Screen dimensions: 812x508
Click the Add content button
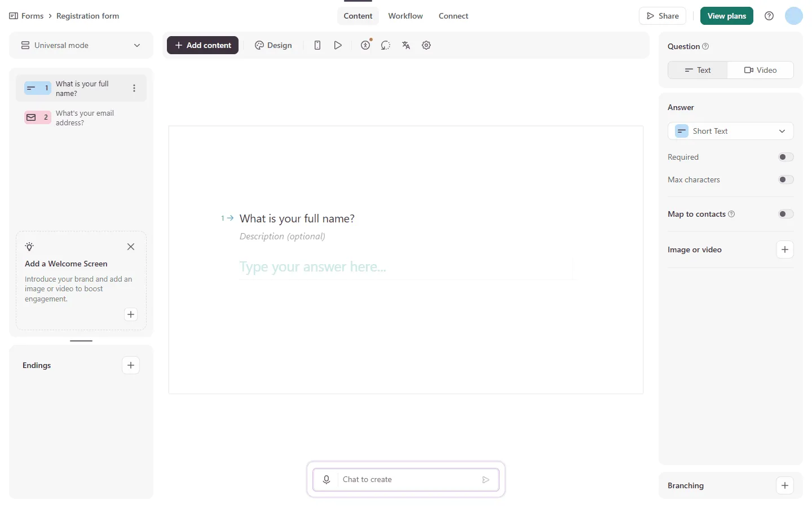pyautogui.click(x=202, y=45)
